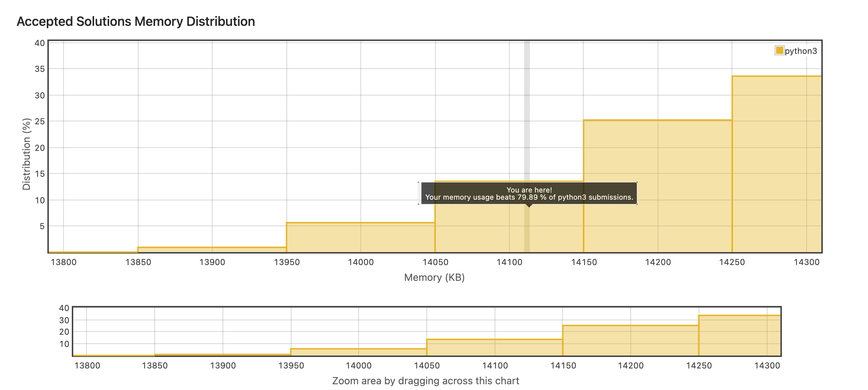The width and height of the screenshot is (868, 390).
Task: Click the 14100 x-axis tick label in main chart
Action: 509,262
